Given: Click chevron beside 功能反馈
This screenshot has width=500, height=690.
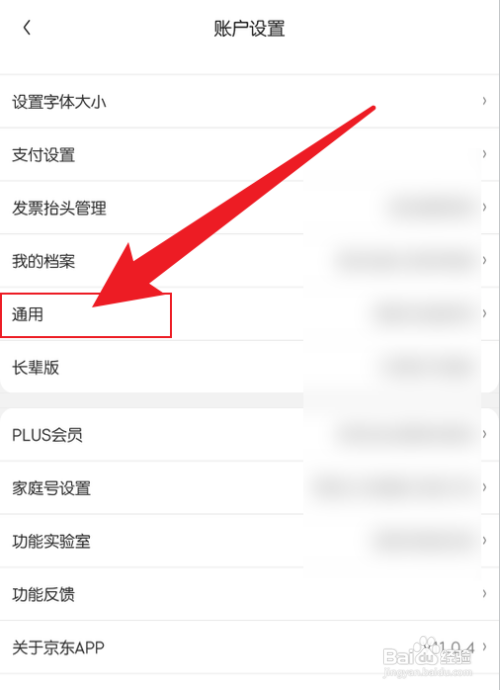Looking at the screenshot, I should 484,594.
